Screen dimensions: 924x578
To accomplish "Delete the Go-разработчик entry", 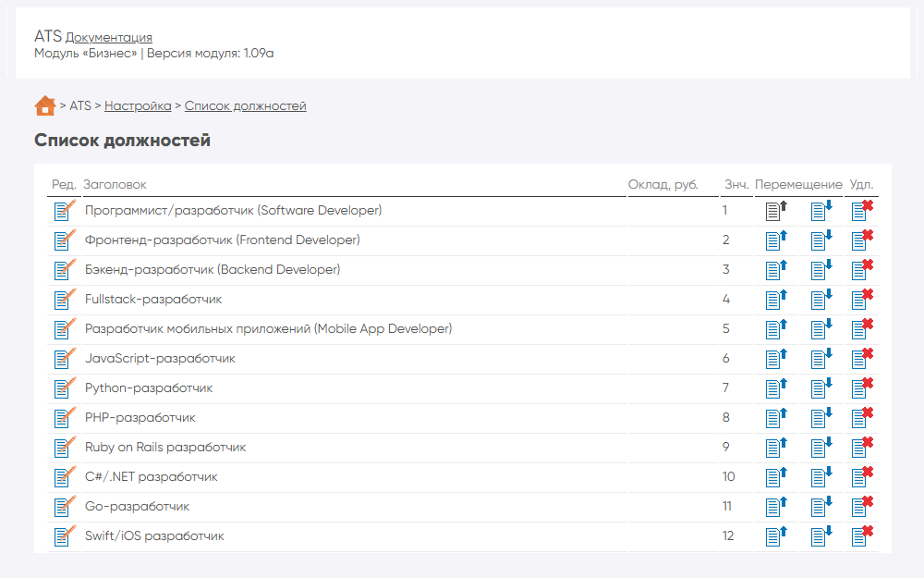I will point(862,507).
